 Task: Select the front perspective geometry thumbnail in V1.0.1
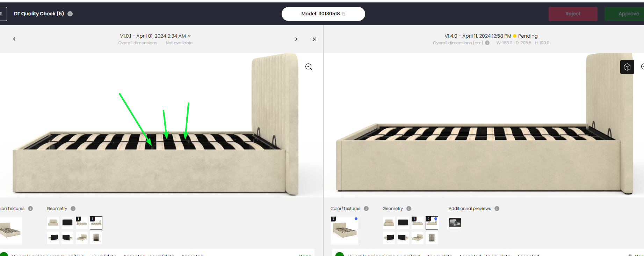[82, 238]
